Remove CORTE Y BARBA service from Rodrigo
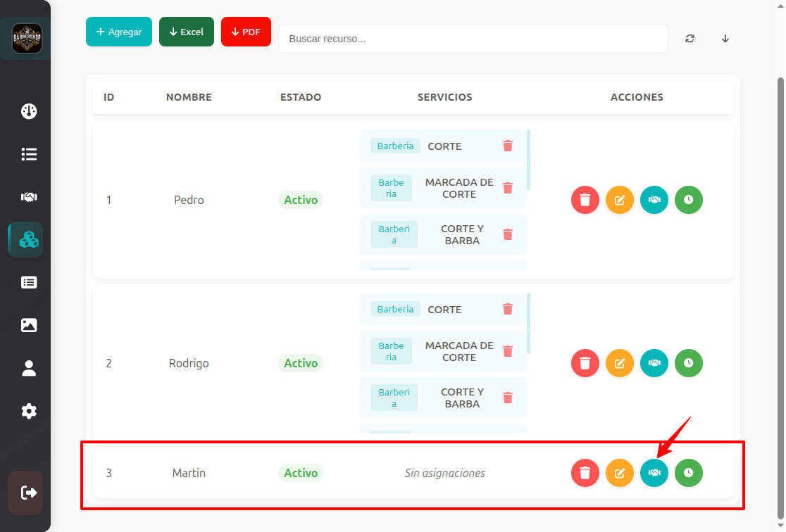786x532 pixels. tap(508, 398)
